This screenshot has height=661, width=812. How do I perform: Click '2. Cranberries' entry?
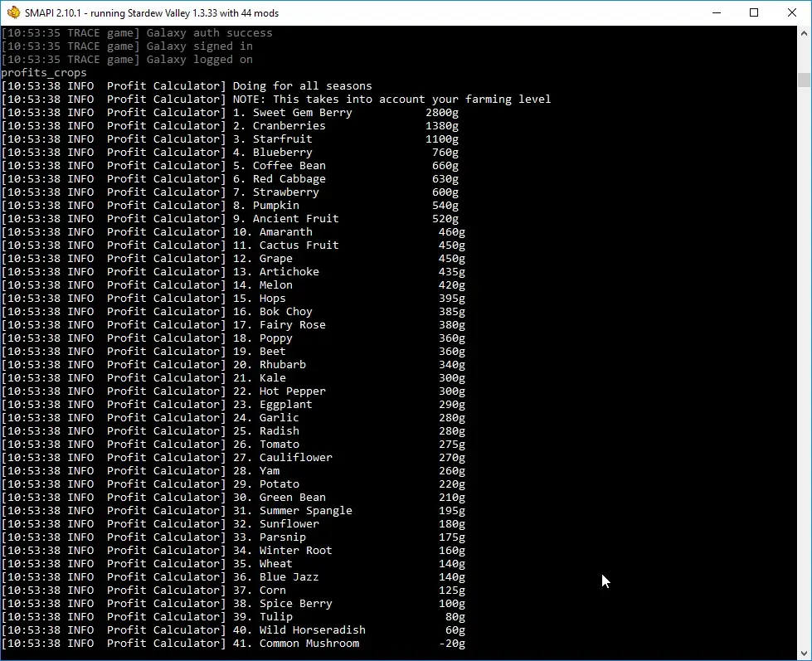[280, 126]
